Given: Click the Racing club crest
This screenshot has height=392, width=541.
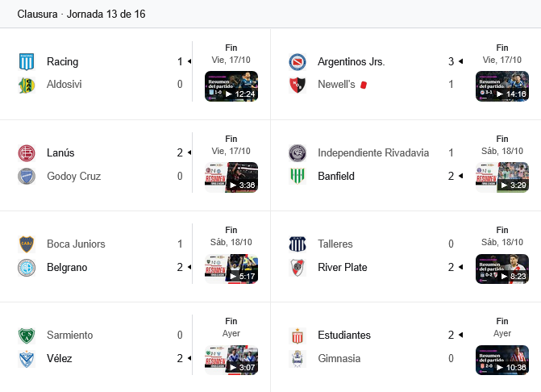Looking at the screenshot, I should tap(27, 62).
